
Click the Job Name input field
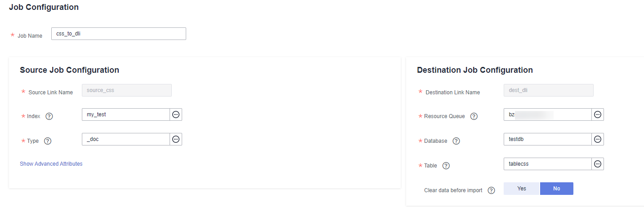tap(119, 34)
